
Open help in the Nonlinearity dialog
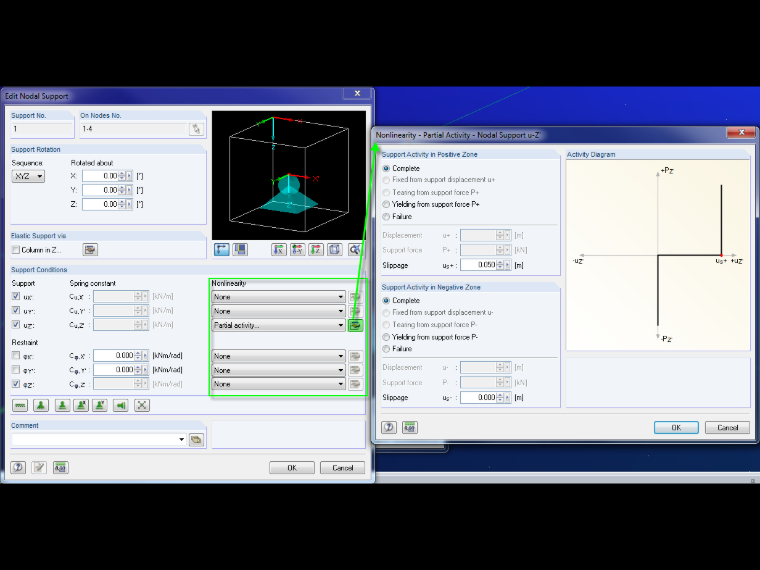[389, 427]
